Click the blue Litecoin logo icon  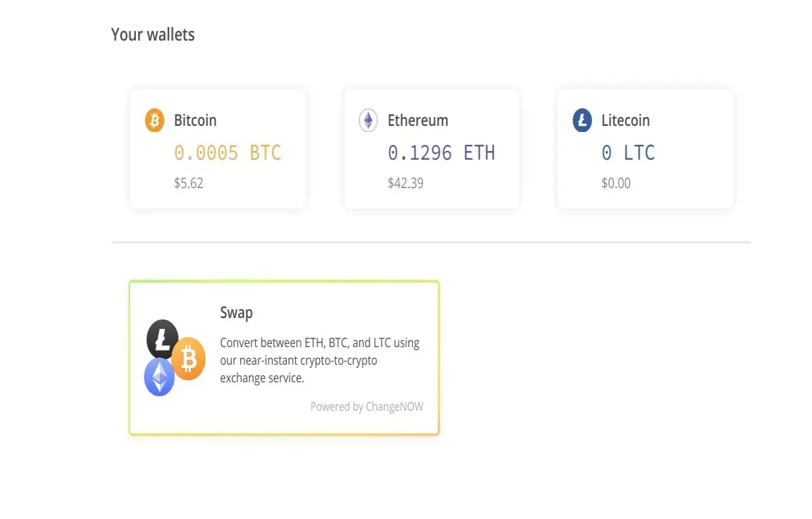coord(582,121)
